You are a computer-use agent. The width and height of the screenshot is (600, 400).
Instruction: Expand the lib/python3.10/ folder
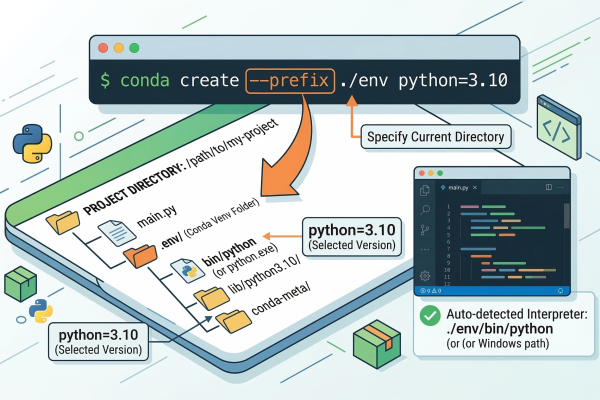212,298
